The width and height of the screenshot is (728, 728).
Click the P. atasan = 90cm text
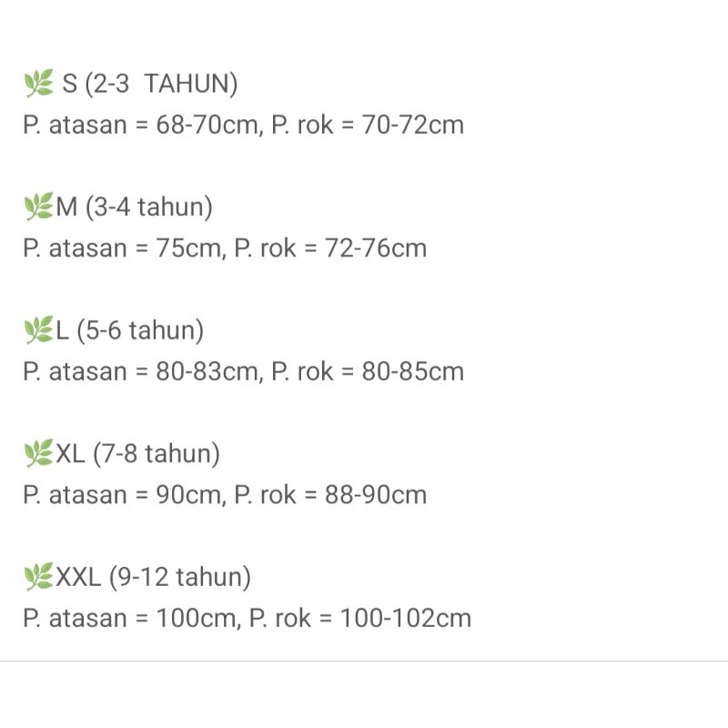point(124,495)
